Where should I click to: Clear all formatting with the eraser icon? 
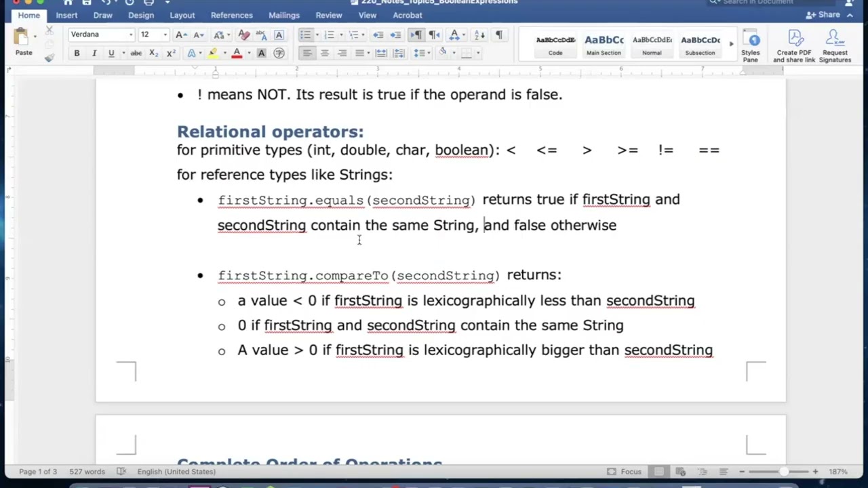pyautogui.click(x=244, y=35)
